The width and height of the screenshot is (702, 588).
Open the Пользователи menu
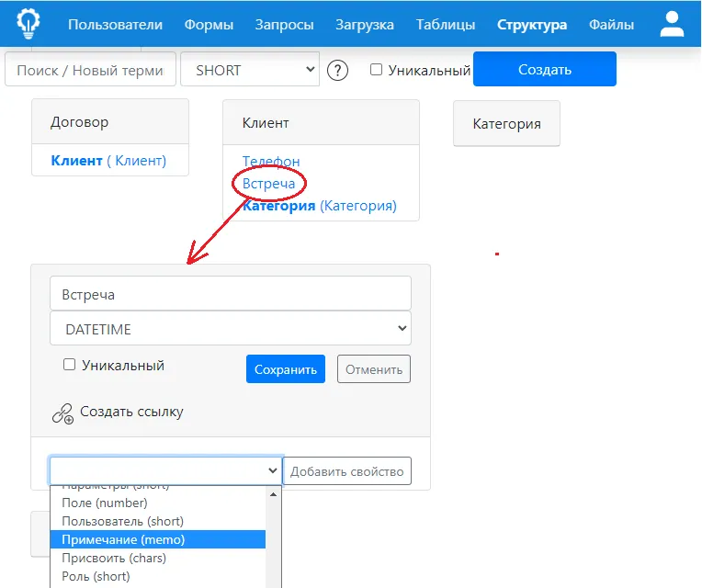click(115, 25)
